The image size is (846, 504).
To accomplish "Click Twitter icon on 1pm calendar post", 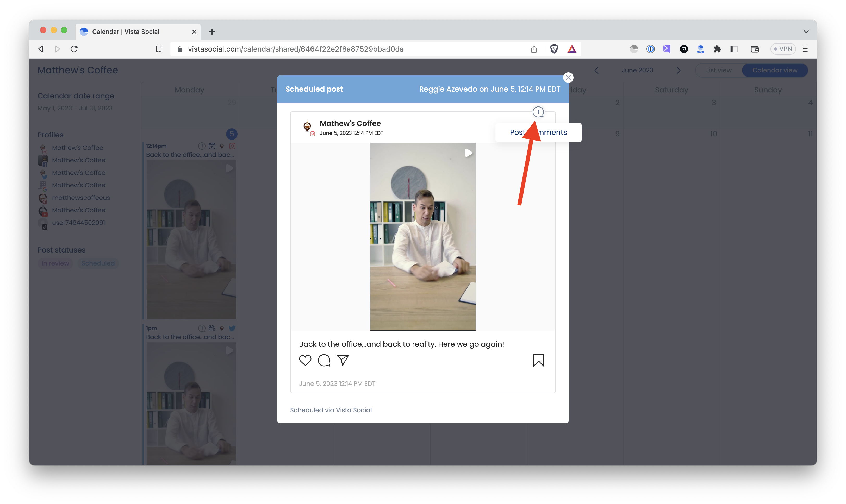I will [x=232, y=329].
